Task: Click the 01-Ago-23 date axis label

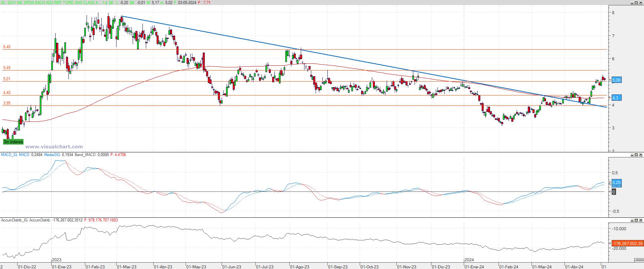Action: point(299,267)
